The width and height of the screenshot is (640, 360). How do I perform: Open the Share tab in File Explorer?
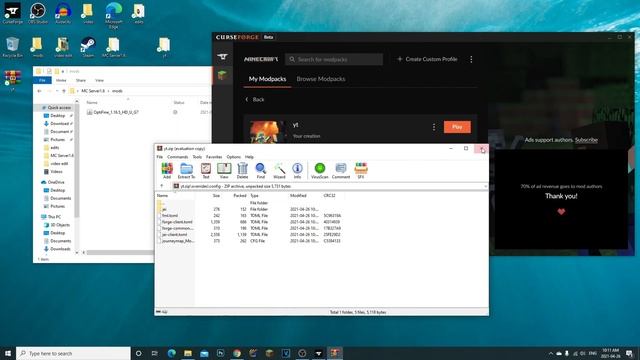(x=81, y=80)
